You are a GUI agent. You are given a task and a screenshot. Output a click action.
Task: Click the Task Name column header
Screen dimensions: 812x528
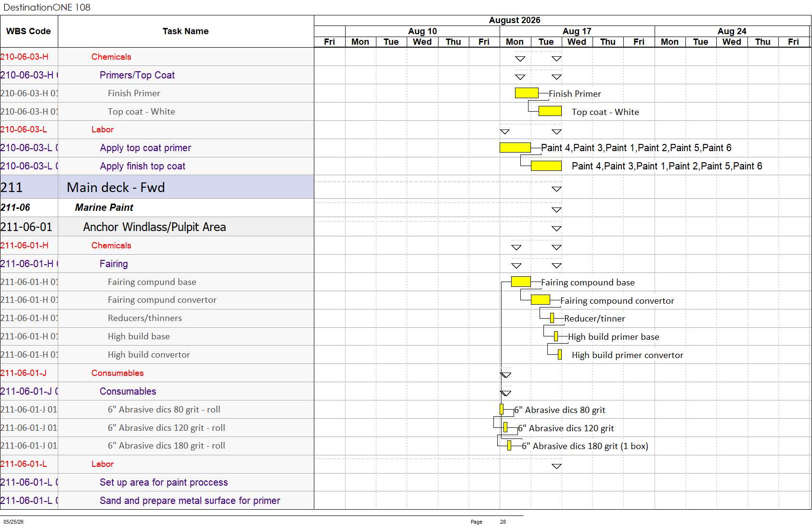click(186, 31)
